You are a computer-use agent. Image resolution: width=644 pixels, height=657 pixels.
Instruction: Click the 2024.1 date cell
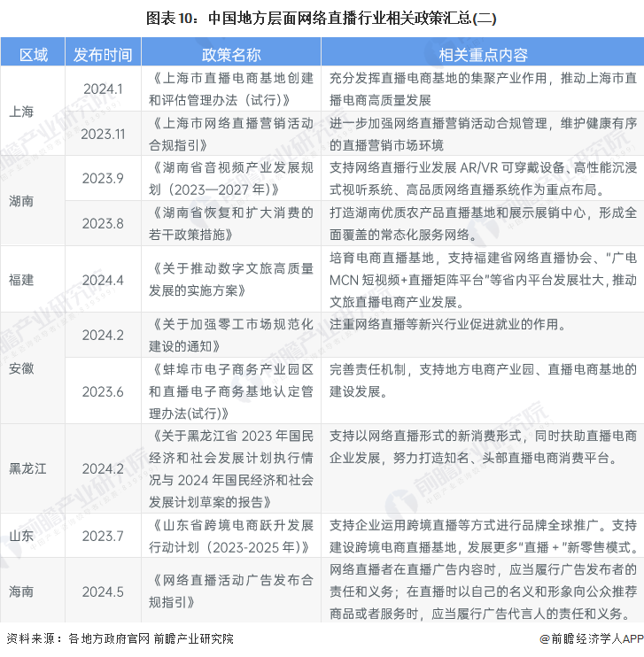102,89
